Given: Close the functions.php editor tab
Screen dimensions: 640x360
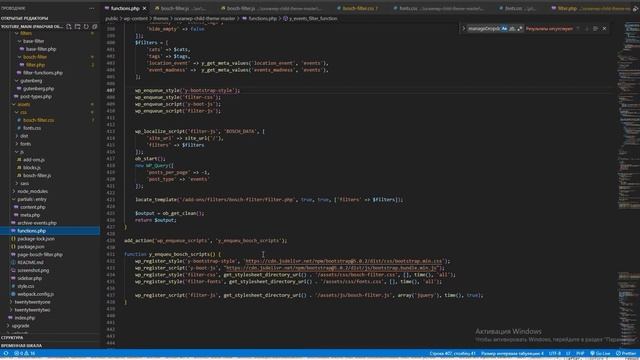Looking at the screenshot, I should point(144,8).
